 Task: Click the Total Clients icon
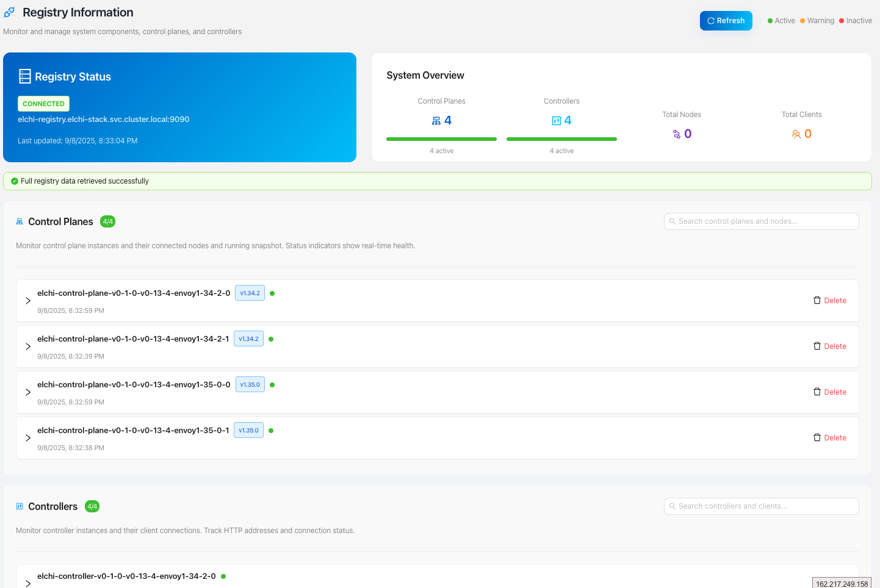point(795,134)
